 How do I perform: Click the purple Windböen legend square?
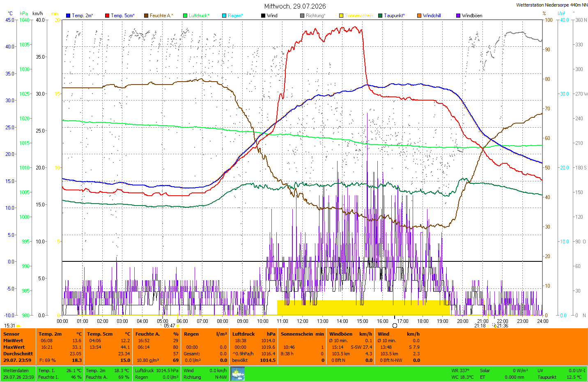458,16
